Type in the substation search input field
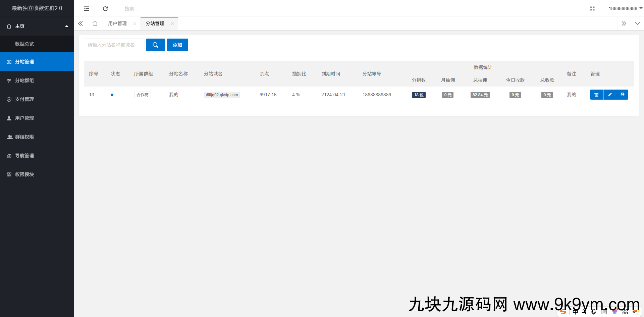 pyautogui.click(x=114, y=45)
